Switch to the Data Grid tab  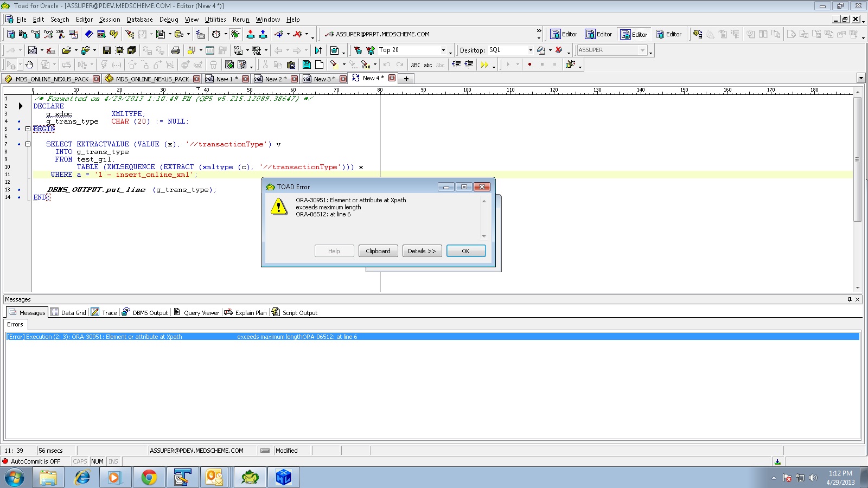[68, 313]
